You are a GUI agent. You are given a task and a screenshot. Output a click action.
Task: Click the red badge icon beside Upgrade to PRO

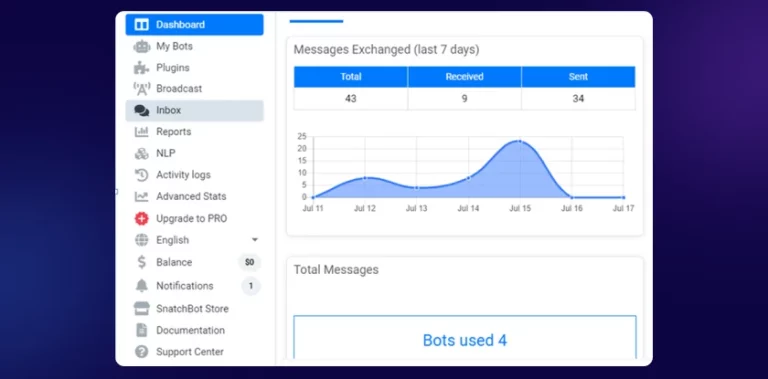pyautogui.click(x=142, y=218)
